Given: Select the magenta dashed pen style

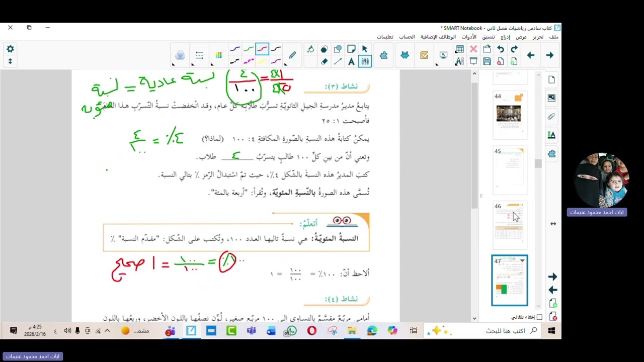Looking at the screenshot, I should coord(249,61).
